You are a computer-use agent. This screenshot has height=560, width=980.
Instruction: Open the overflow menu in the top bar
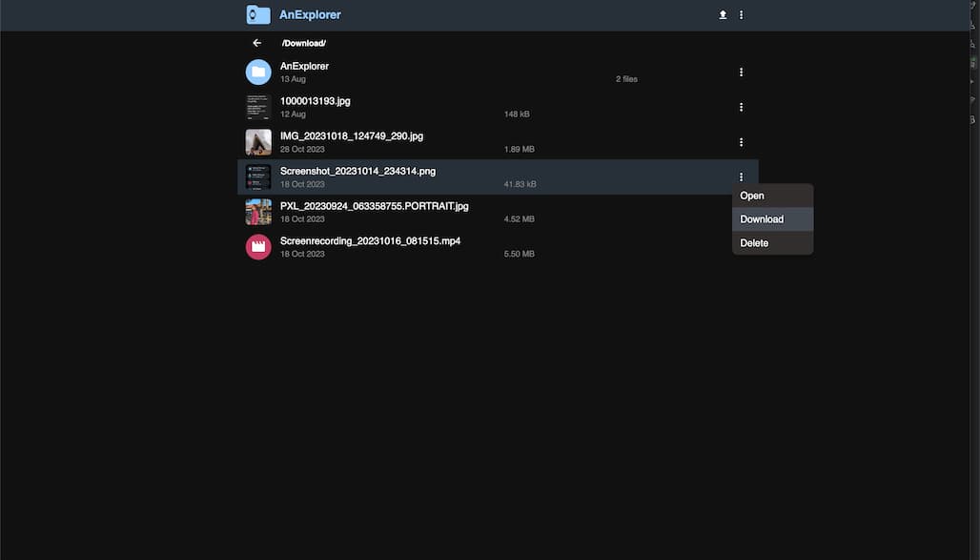pyautogui.click(x=741, y=14)
